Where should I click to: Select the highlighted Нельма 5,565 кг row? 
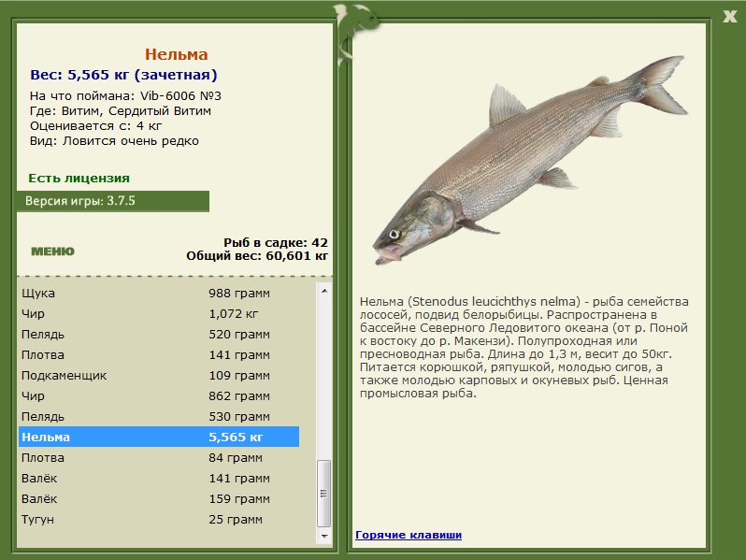[159, 437]
